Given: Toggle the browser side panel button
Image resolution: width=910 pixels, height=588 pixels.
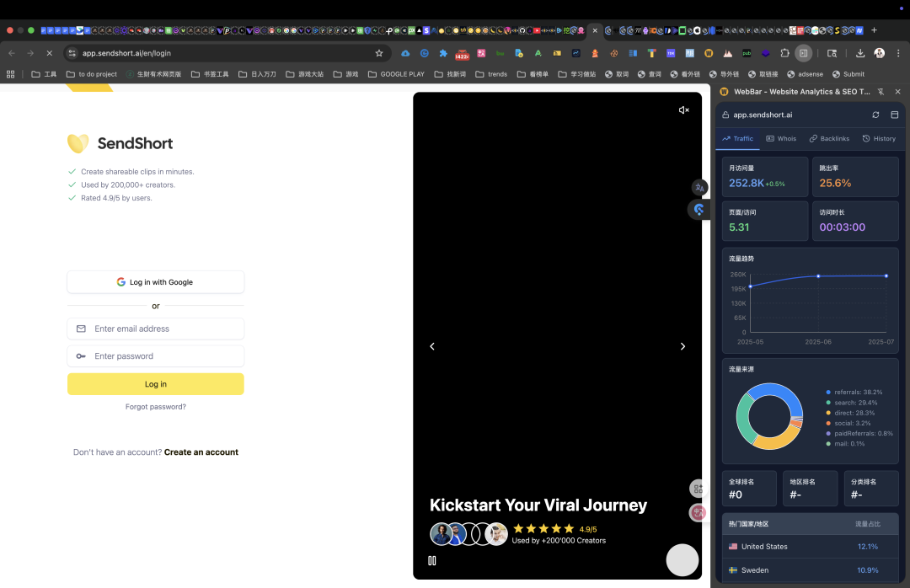Looking at the screenshot, I should [803, 53].
